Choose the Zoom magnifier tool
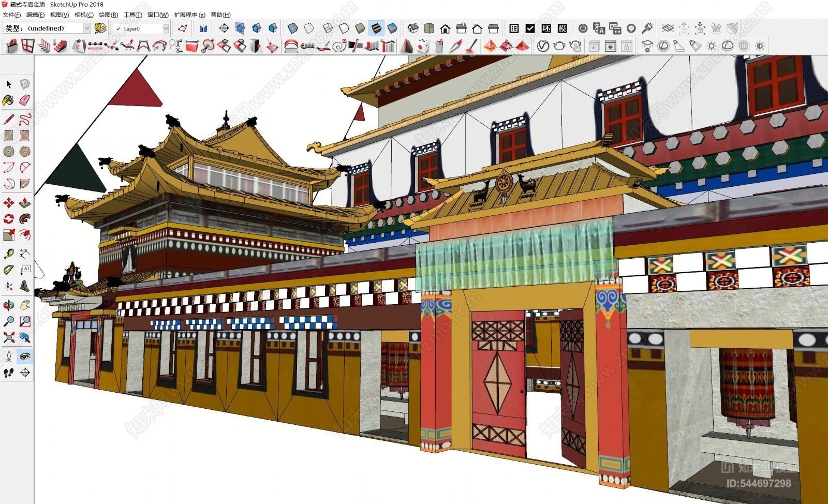Screen dimensions: 828x504 click(9, 321)
